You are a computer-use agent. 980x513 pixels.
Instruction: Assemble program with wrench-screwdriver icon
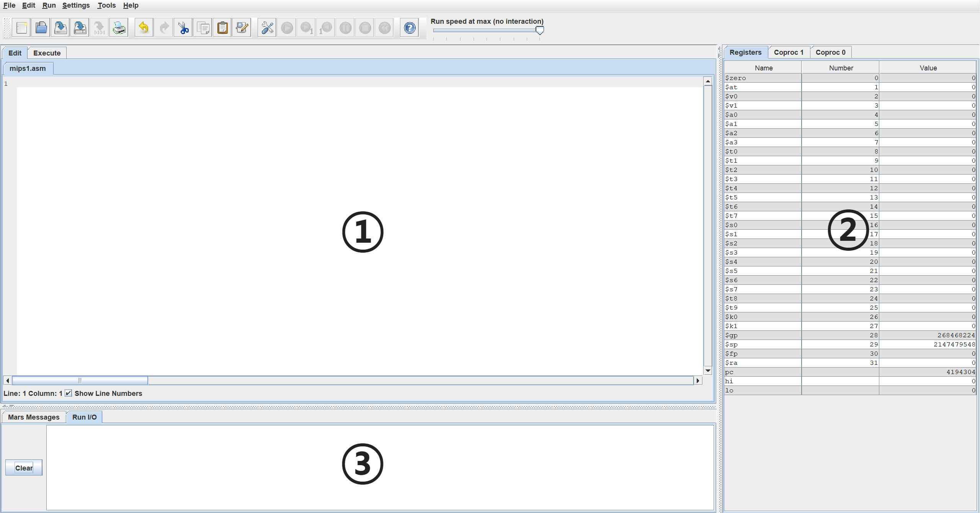point(267,28)
